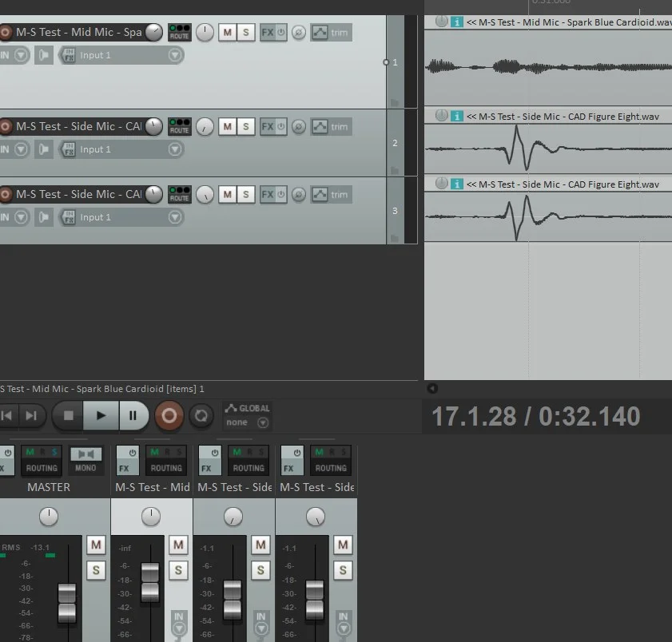Toggle the MONO button on the Master strip
The height and width of the screenshot is (642, 672).
coord(85,461)
